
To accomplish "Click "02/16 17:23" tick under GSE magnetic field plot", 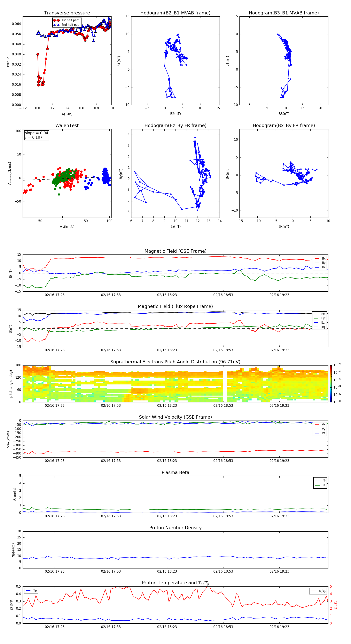I will point(55,295).
